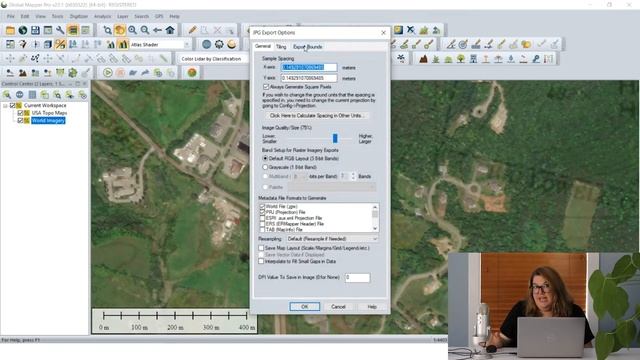Select the Digitizer pencil tool

point(192,30)
